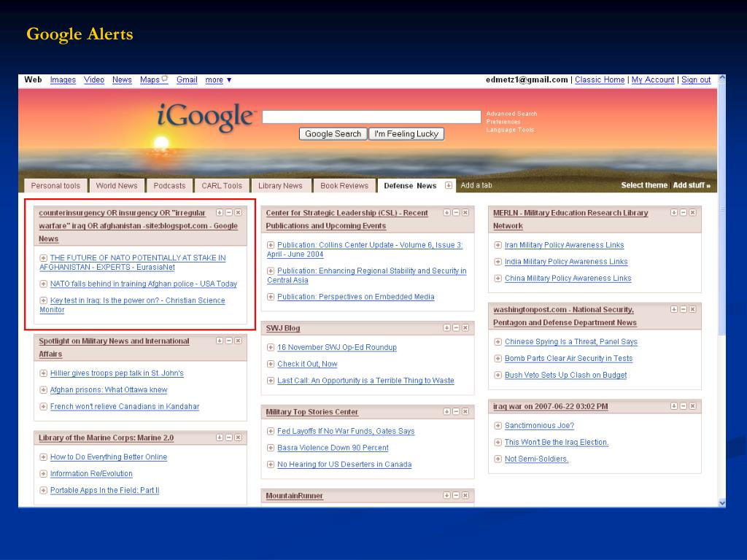Viewport: 747px width, 560px height.
Task: Expand the NATO falls behind story preview
Action: (43, 284)
